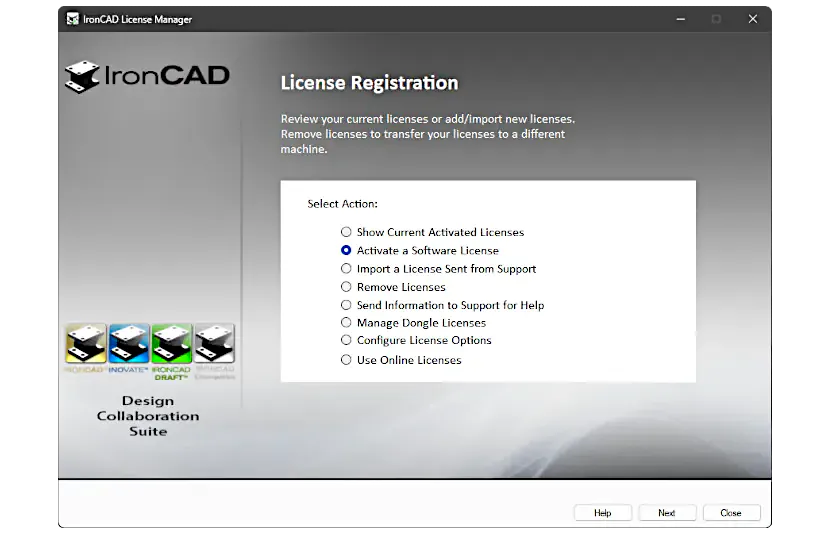Select Activate a Software License option
The height and width of the screenshot is (535, 831).
346,250
